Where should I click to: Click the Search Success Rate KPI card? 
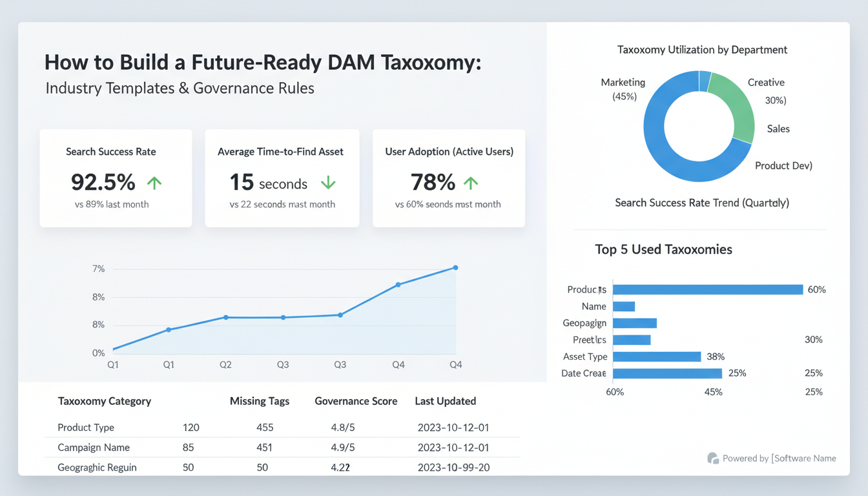116,178
